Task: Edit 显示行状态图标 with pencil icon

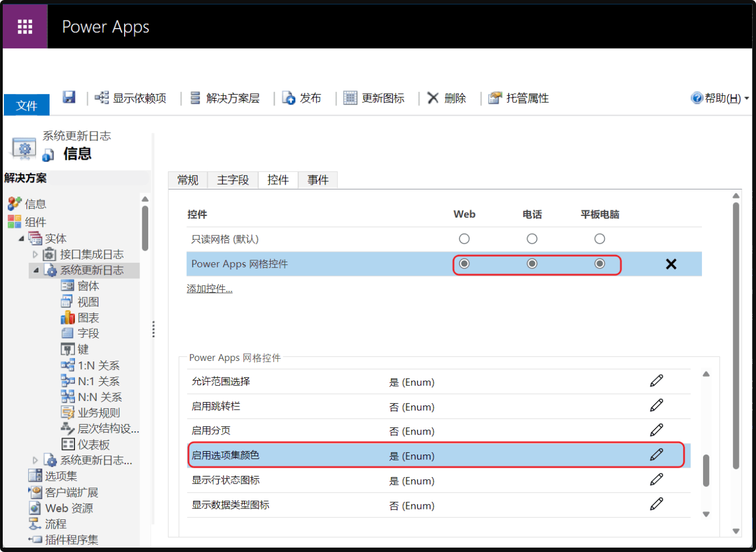Action: pos(656,479)
